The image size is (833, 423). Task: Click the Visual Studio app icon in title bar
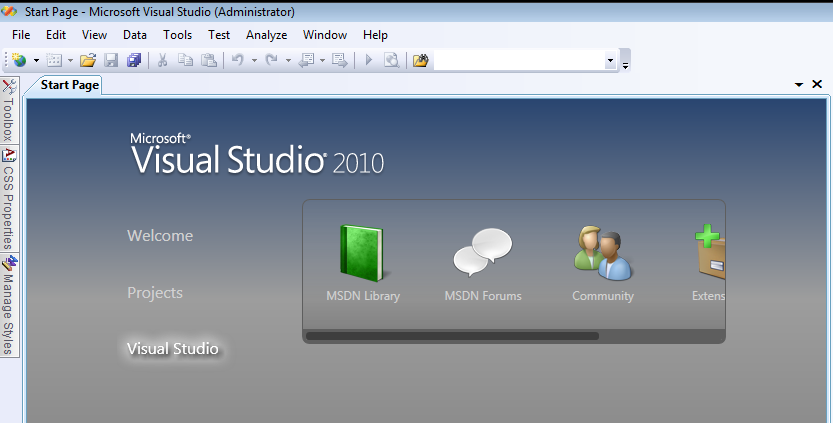click(x=10, y=11)
